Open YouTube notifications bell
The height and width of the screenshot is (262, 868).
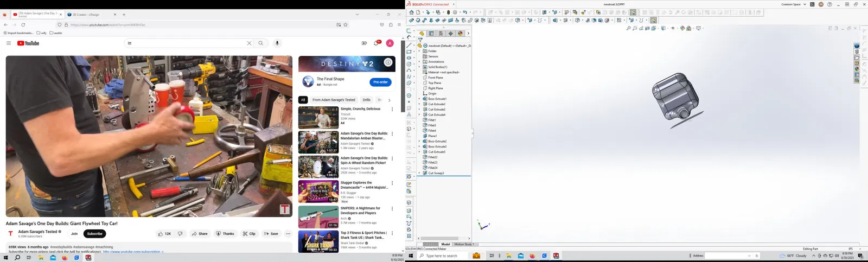[376, 43]
